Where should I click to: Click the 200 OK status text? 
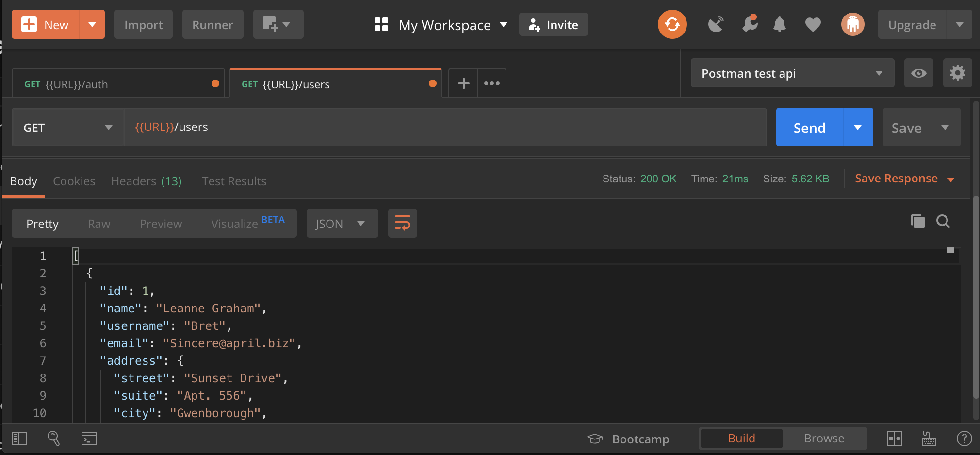click(x=658, y=179)
